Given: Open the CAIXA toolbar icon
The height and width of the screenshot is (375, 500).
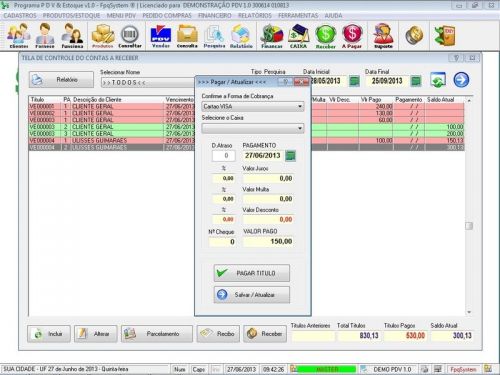Looking at the screenshot, I should tap(298, 36).
